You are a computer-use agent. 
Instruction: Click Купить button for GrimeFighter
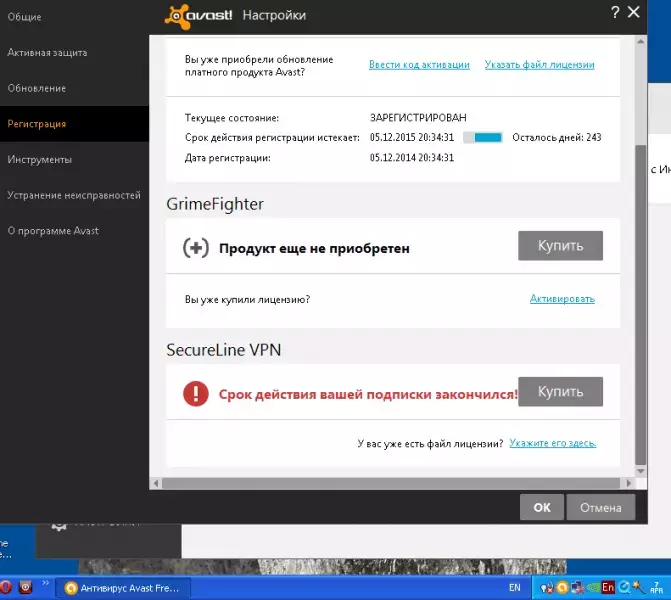(x=560, y=246)
